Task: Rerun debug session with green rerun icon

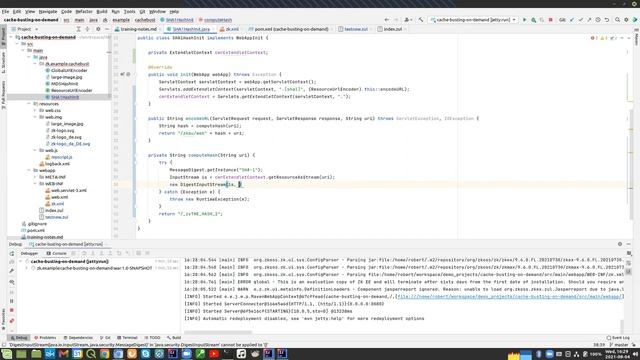Action: (12, 253)
